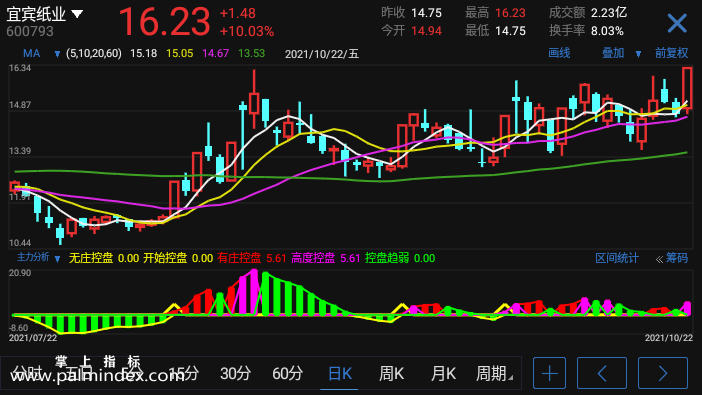The height and width of the screenshot is (395, 702).
Task: Open 区间统计 range statistics
Action: (x=617, y=258)
